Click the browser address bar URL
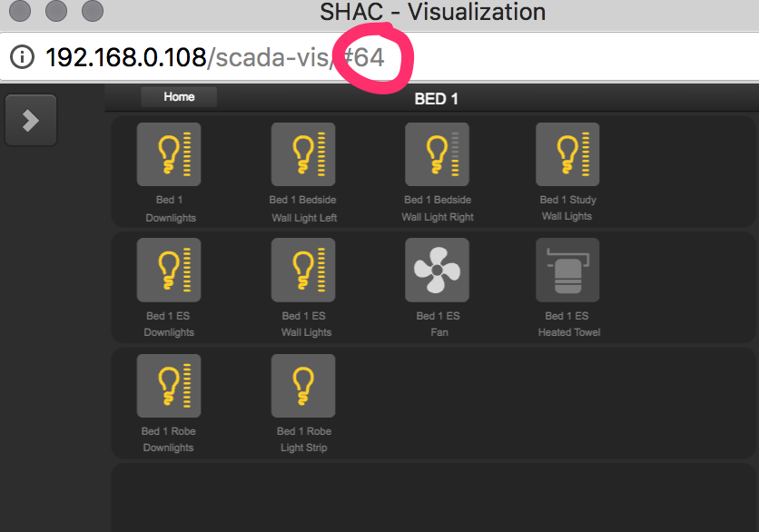 click(x=214, y=57)
